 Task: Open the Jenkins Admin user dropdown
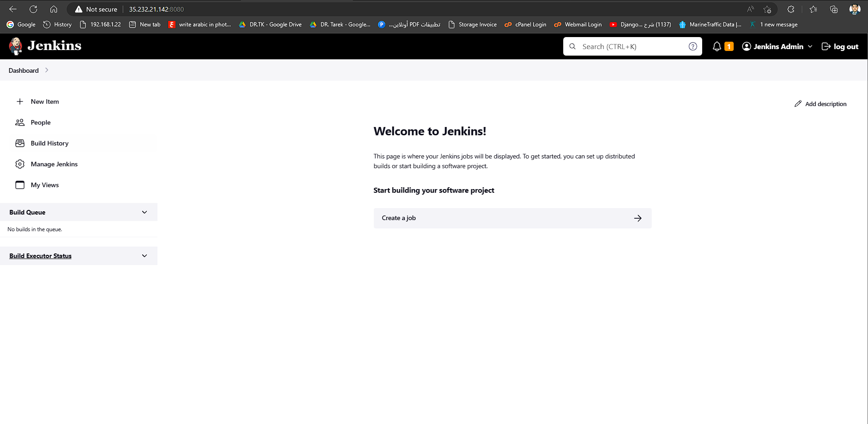coord(777,46)
